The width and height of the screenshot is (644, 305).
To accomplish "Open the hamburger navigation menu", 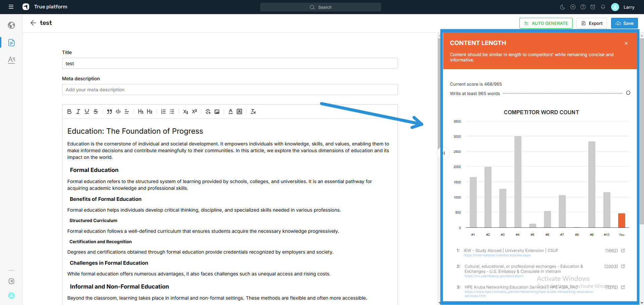I will (x=11, y=7).
